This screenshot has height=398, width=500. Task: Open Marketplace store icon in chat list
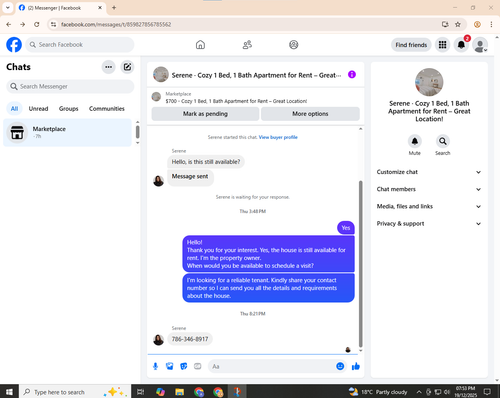point(17,132)
